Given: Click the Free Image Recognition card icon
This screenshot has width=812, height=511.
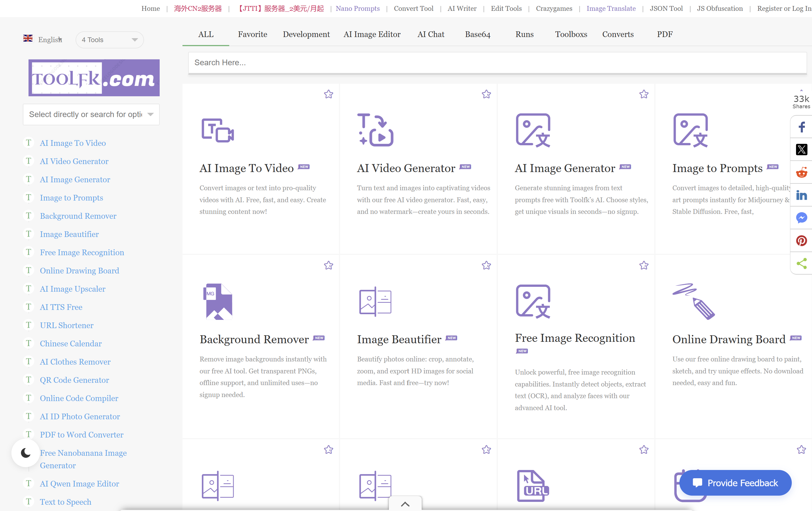Looking at the screenshot, I should click(x=533, y=301).
